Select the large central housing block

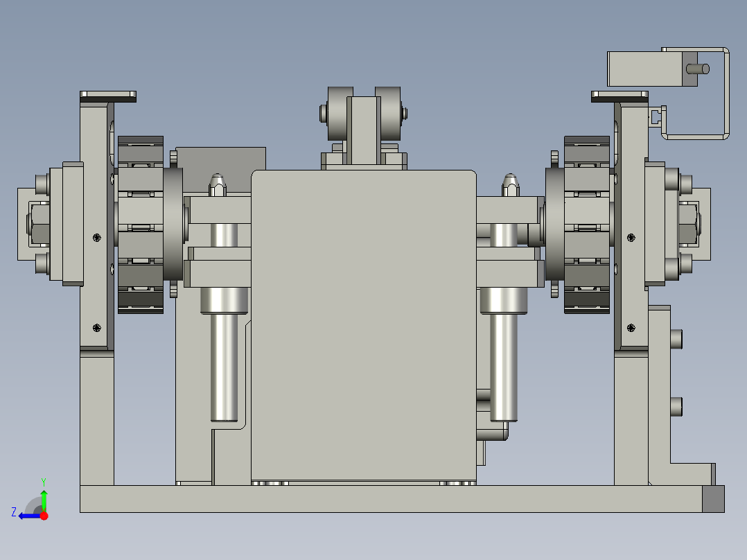click(x=364, y=325)
